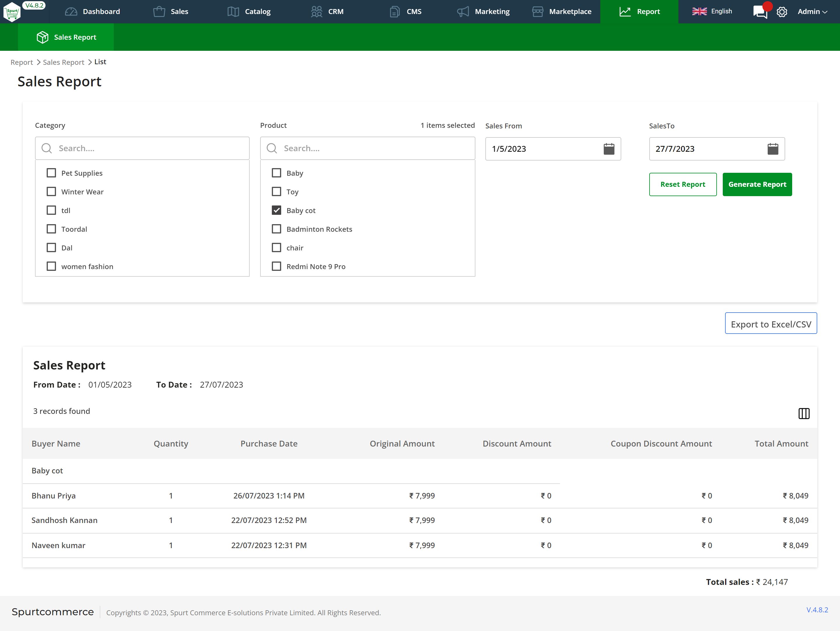Expand the Admin user dropdown
This screenshot has width=840, height=631.
[x=812, y=12]
